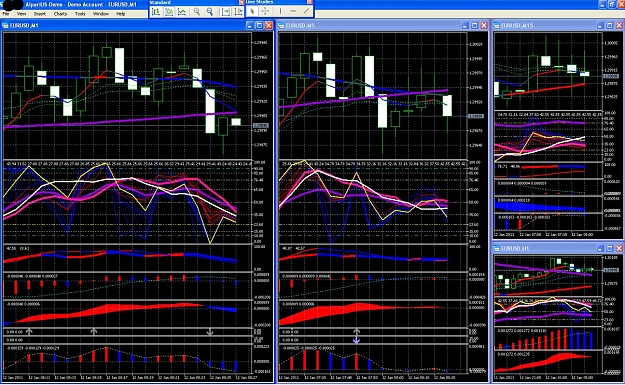Screen dimensions: 625x385
Task: Minimize the EURUSD,M1 chart window
Action: point(250,26)
